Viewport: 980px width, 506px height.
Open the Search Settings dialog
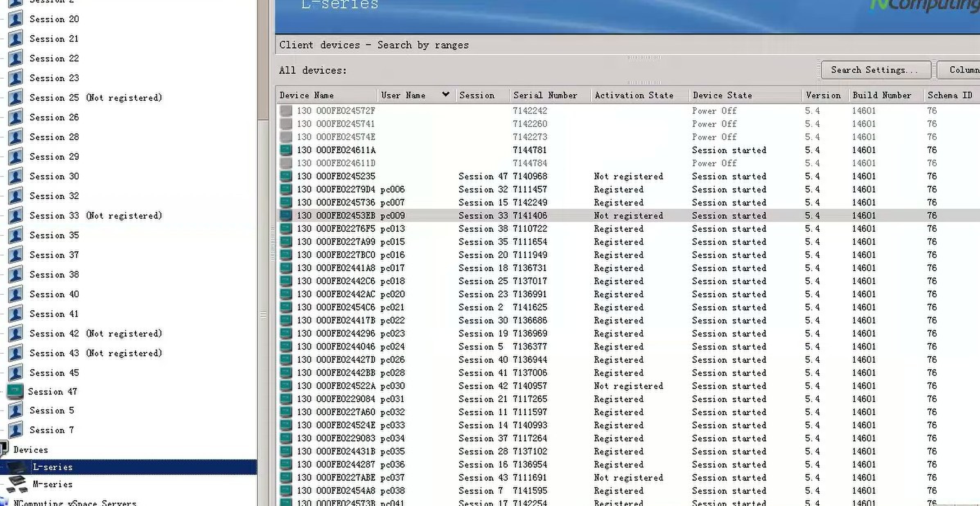(x=876, y=70)
